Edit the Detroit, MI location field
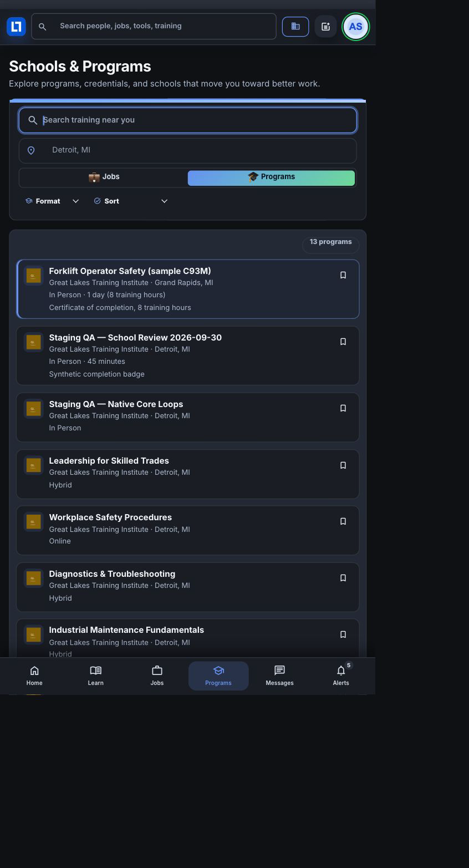Viewport: 469px width, 868px height. click(188, 150)
